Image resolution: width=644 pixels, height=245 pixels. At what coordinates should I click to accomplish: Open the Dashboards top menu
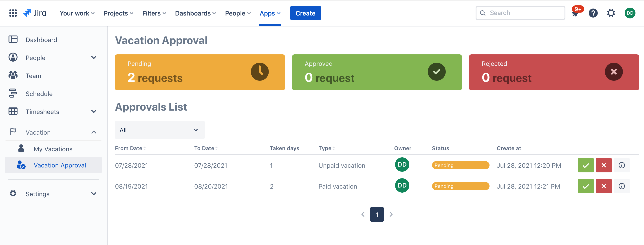(x=195, y=13)
